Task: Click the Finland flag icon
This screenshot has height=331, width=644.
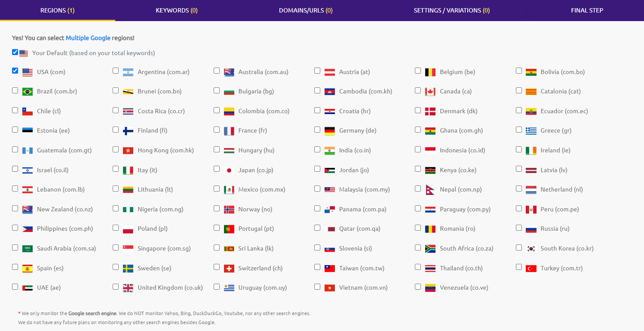Action: [128, 131]
